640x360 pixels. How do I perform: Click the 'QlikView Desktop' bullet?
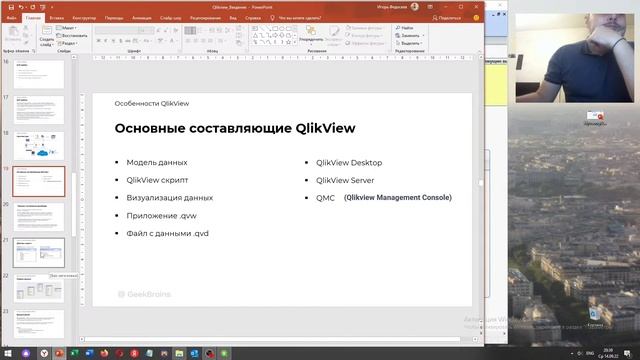[349, 162]
